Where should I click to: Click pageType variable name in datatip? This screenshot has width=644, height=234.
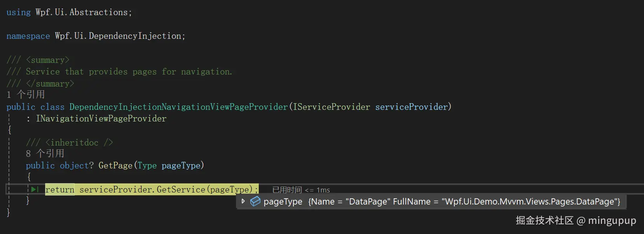[283, 201]
